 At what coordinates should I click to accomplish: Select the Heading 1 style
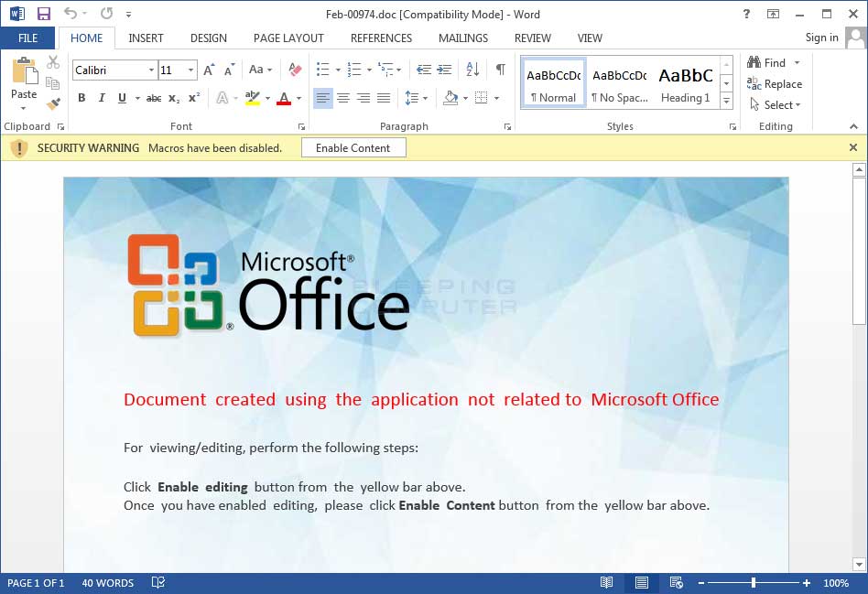(x=685, y=83)
